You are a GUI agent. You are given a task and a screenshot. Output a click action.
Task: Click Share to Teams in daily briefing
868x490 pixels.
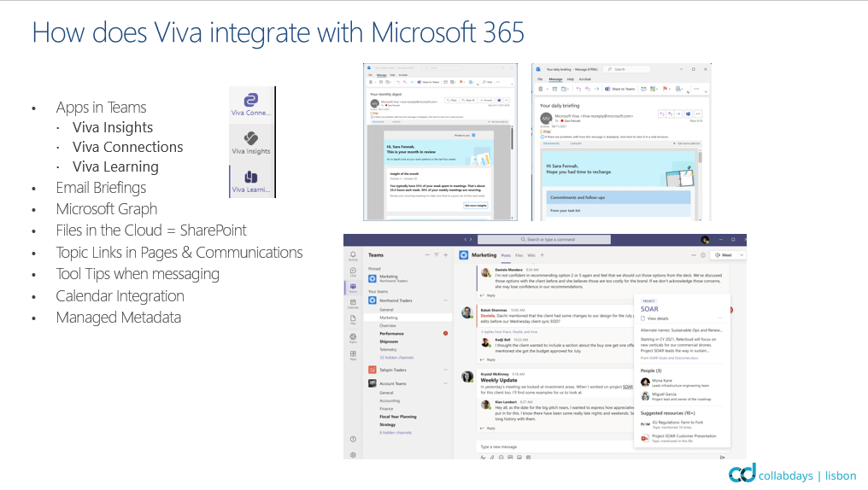click(619, 89)
